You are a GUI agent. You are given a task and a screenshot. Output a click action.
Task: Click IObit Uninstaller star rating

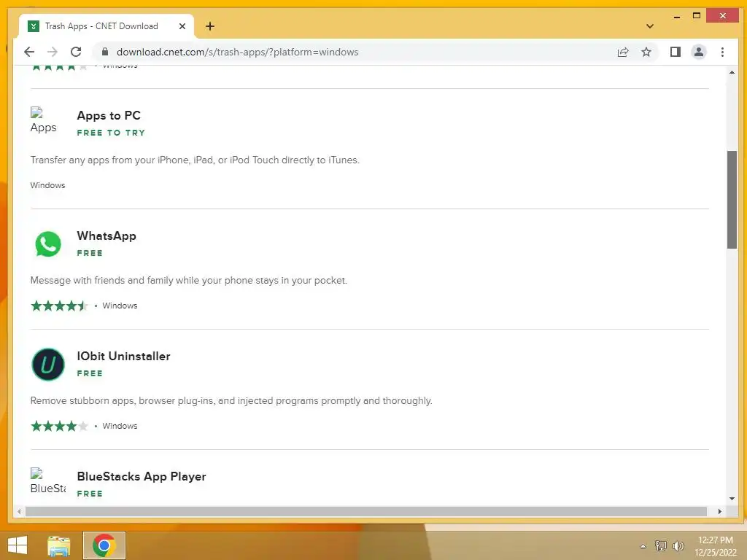59,426
